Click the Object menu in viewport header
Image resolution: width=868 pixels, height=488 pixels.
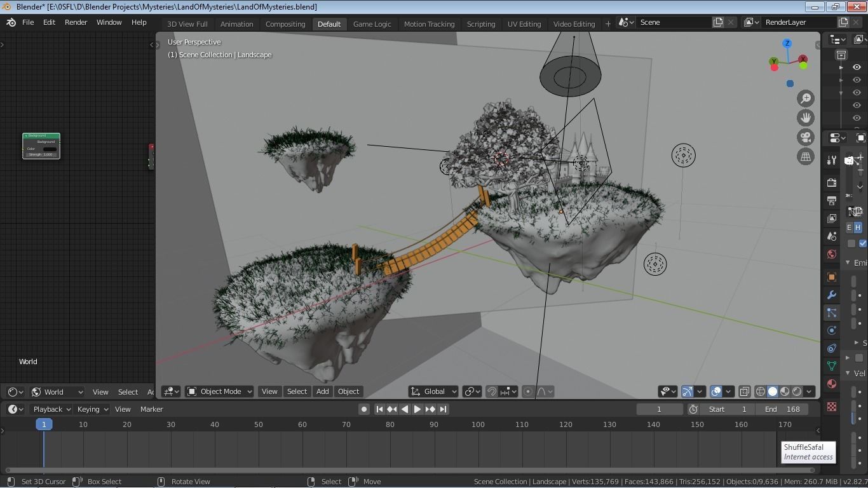[348, 391]
